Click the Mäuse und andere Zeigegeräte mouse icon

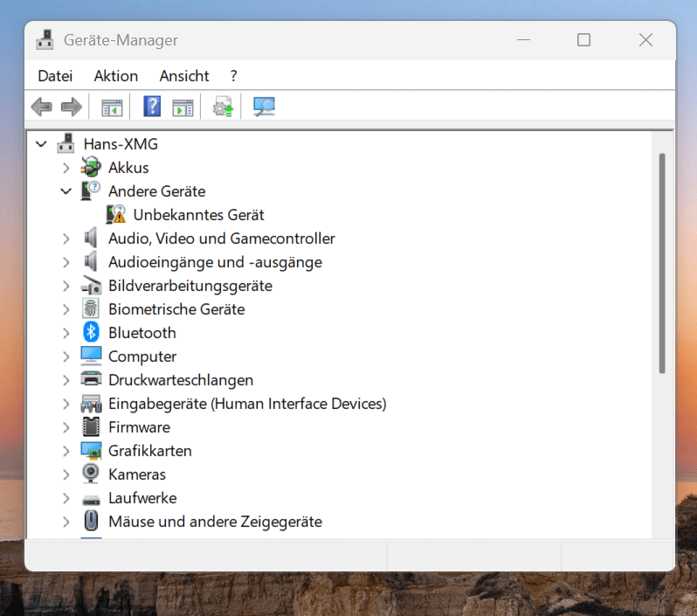point(91,522)
